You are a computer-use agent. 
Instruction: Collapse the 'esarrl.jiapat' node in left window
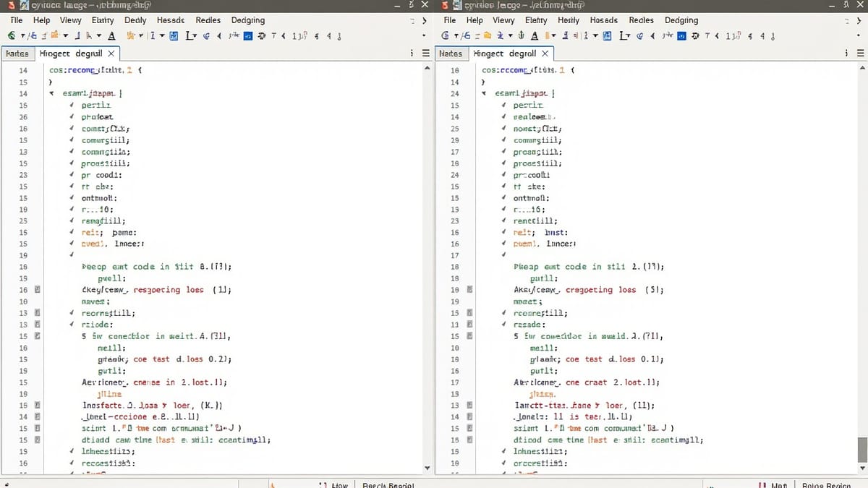(x=51, y=93)
